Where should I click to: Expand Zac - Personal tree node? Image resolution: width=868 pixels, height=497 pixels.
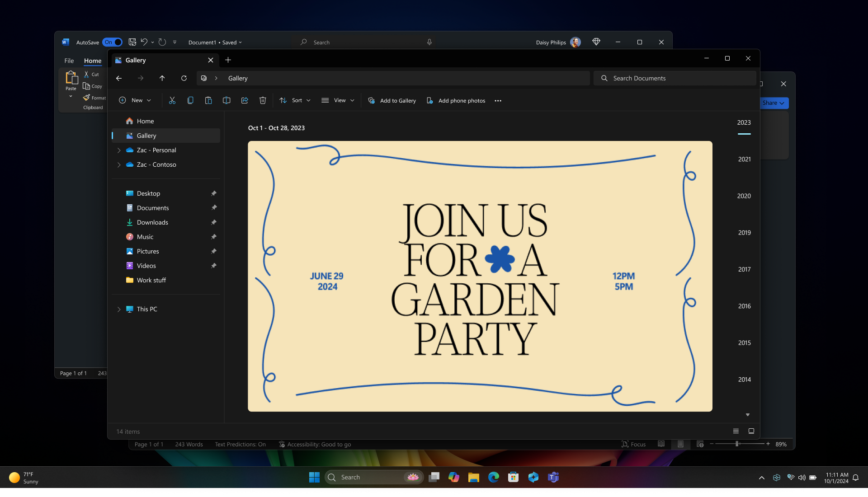pos(119,150)
